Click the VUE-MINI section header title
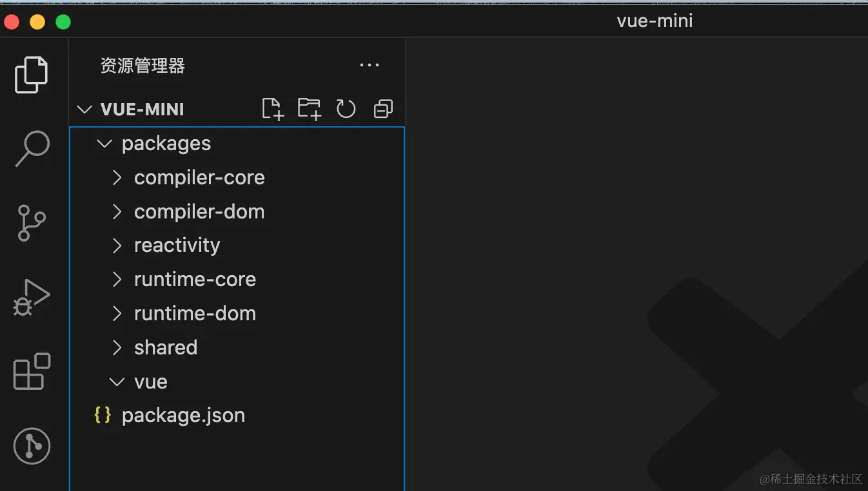This screenshot has width=868, height=491. pos(143,110)
